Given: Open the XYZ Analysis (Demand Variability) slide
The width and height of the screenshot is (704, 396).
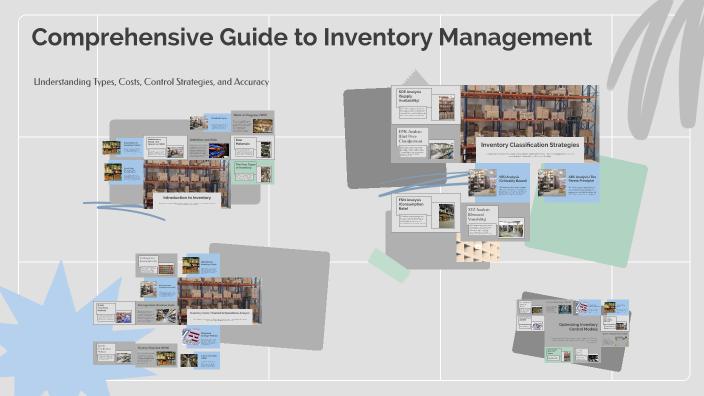Looking at the screenshot, I should [495, 222].
